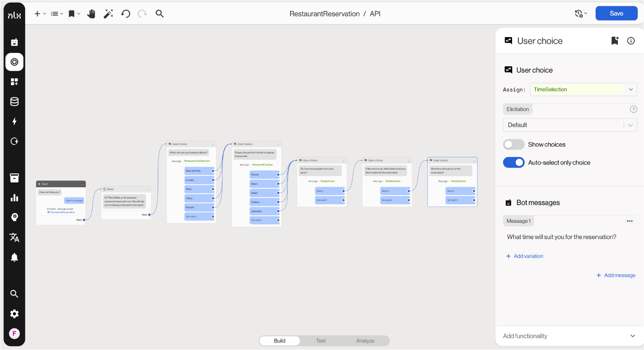Screen dimensions: 644x350
Task: Expand the Add functionality section
Action: [x=569, y=336]
